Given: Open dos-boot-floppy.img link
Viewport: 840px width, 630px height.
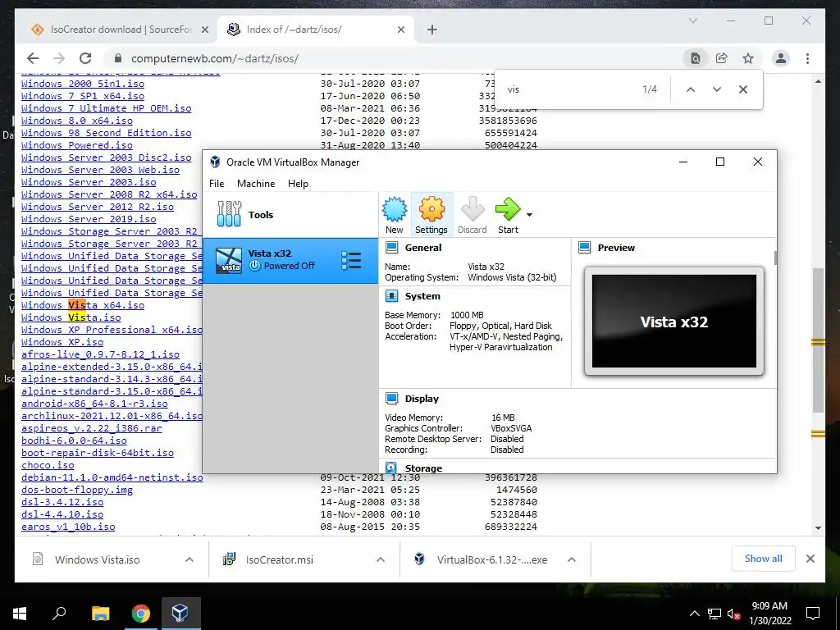Looking at the screenshot, I should click(76, 490).
